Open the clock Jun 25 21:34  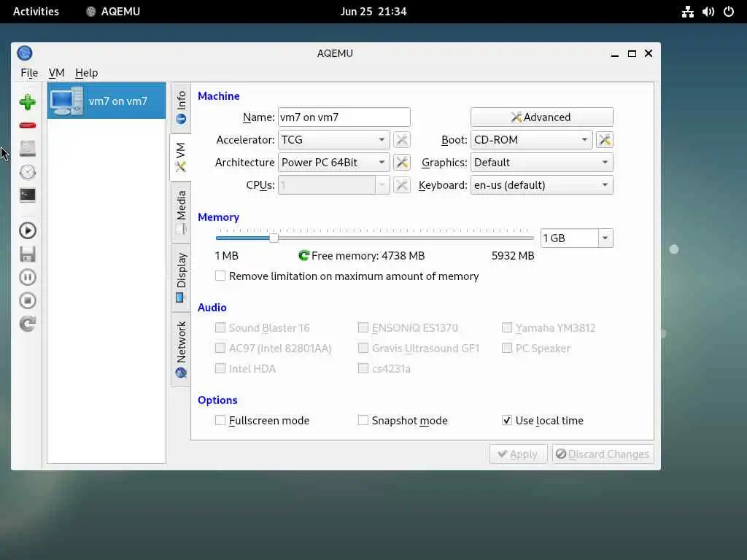(373, 12)
